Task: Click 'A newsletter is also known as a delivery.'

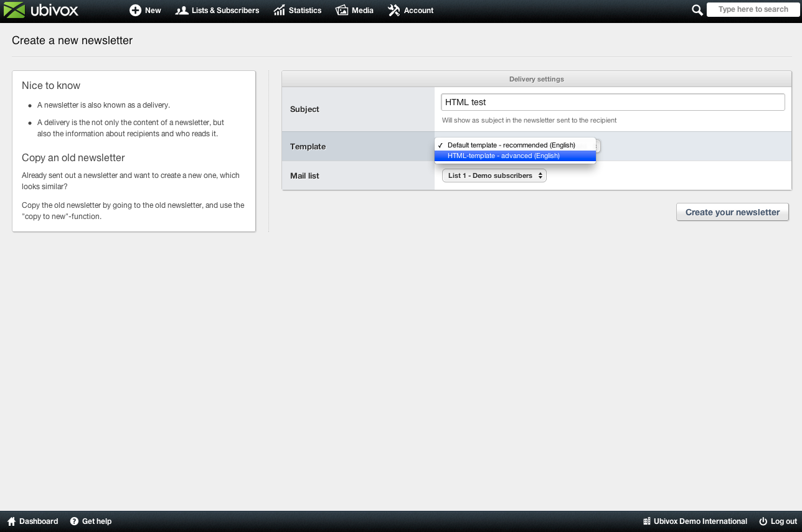Action: pos(103,105)
